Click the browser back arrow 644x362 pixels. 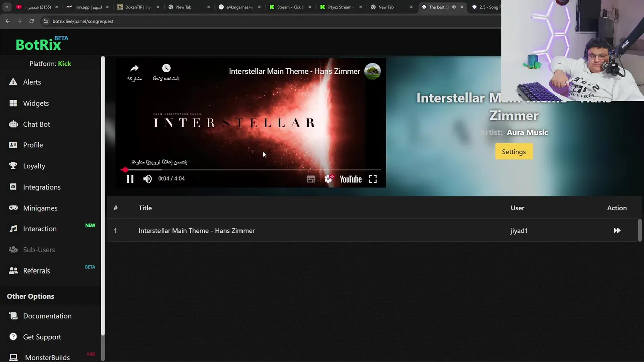tap(7, 21)
